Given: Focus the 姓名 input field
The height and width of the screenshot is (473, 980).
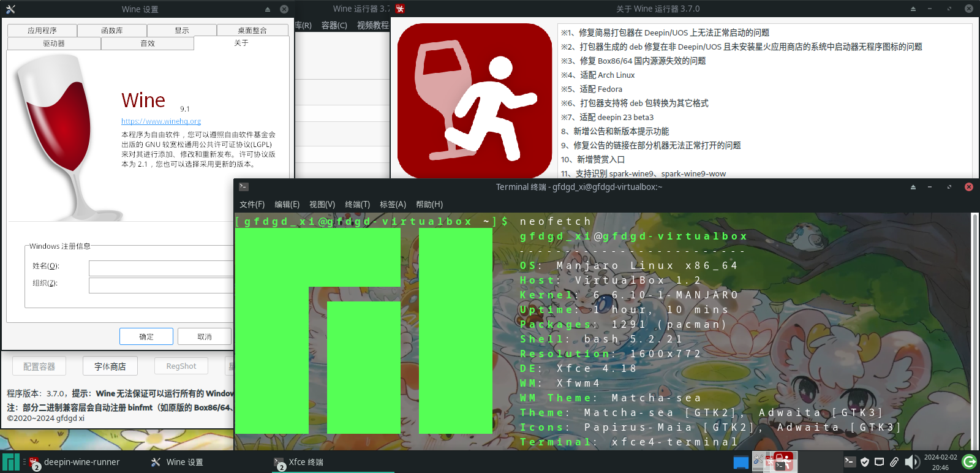Looking at the screenshot, I should tap(161, 268).
